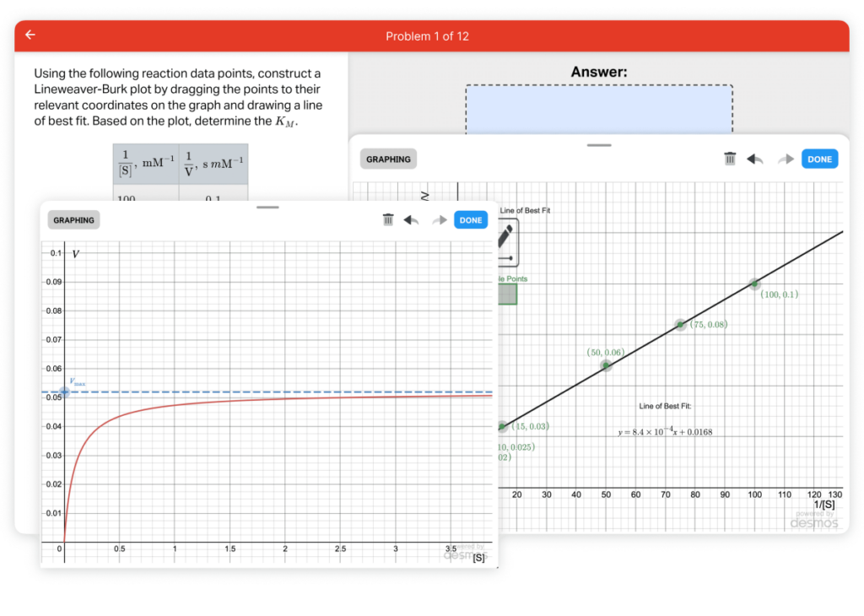Viewport: 864px width, 616px height.
Task: Click the dashed Vmax line on the curve plot
Action: click(253, 392)
